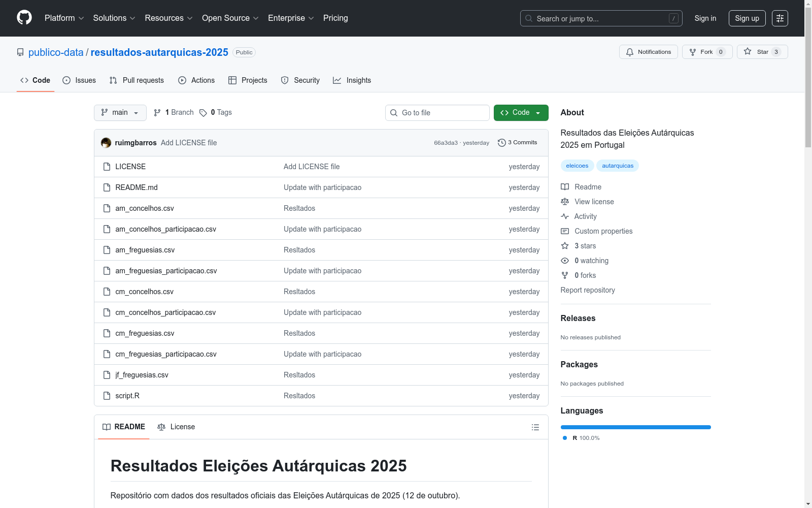Expand the Platform menu
The image size is (812, 508).
[x=64, y=18]
